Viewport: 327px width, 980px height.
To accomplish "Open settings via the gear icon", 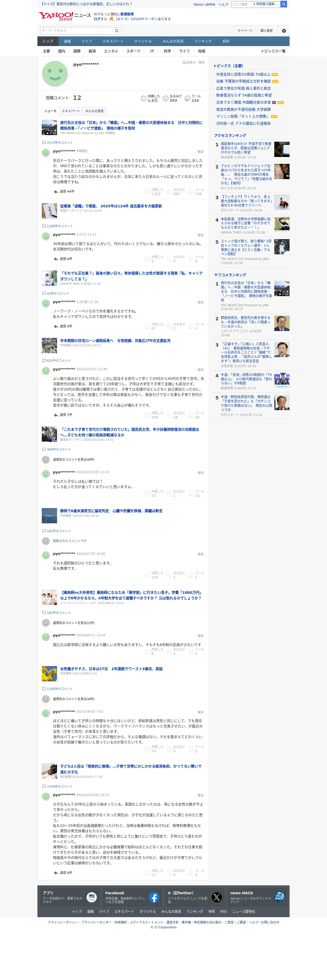I will (x=284, y=31).
